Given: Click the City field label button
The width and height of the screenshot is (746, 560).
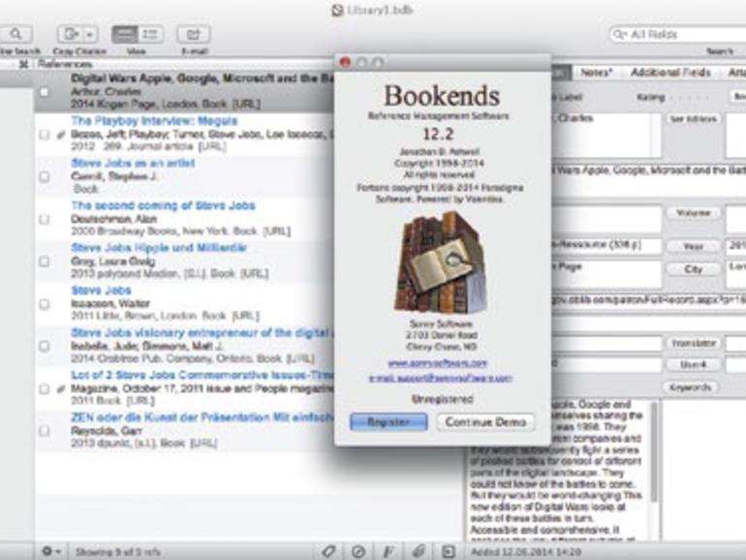Looking at the screenshot, I should [693, 268].
